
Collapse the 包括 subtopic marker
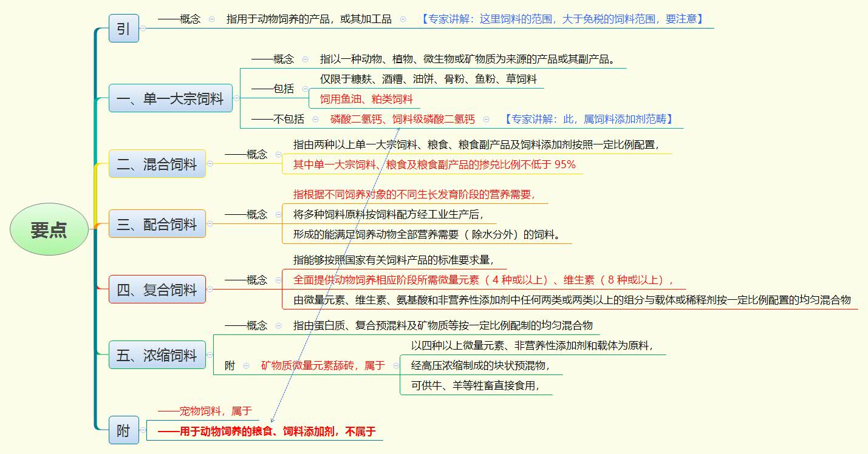pos(306,88)
